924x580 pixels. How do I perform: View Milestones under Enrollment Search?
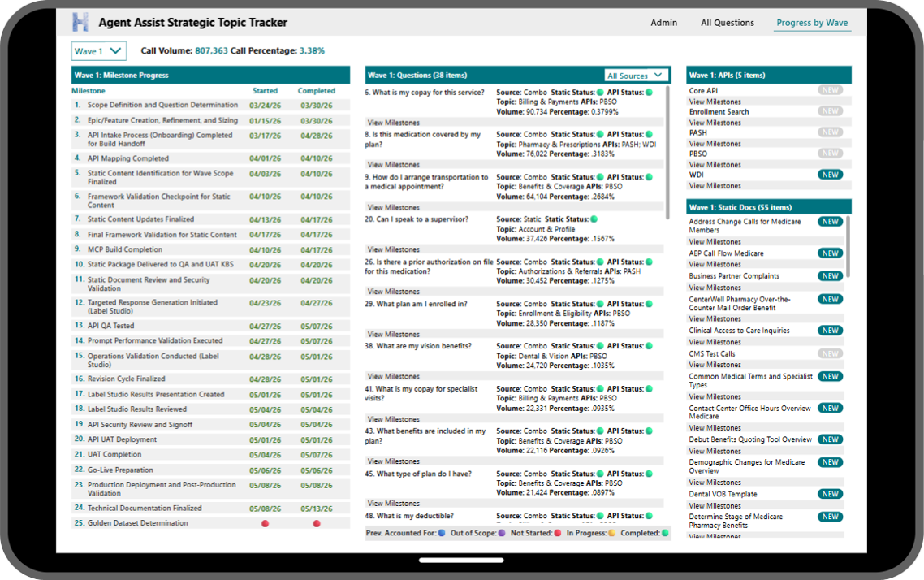click(x=715, y=123)
